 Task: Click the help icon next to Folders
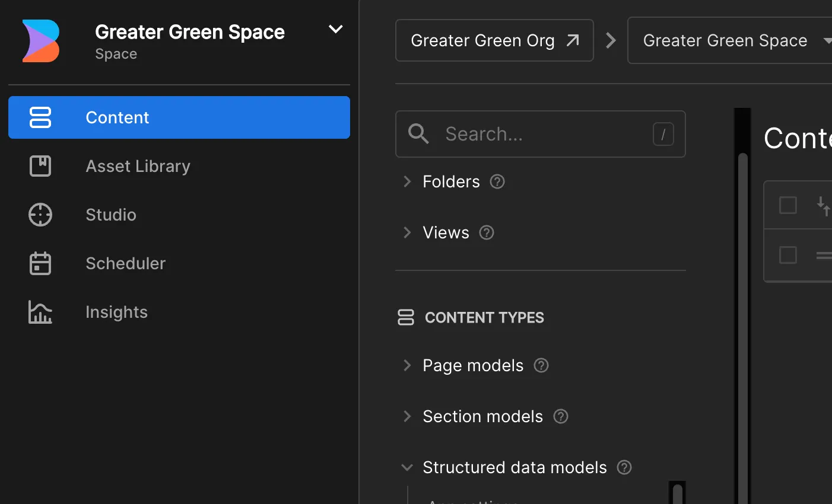tap(497, 181)
